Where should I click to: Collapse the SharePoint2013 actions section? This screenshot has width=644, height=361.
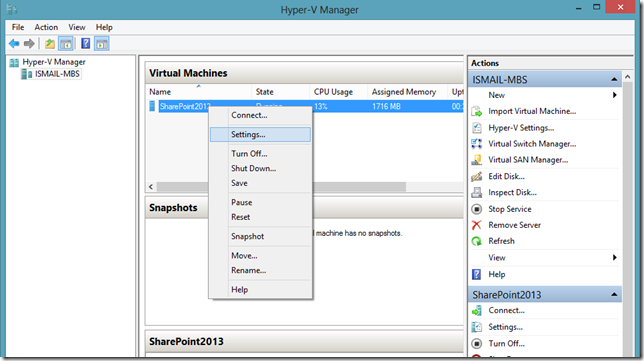614,294
